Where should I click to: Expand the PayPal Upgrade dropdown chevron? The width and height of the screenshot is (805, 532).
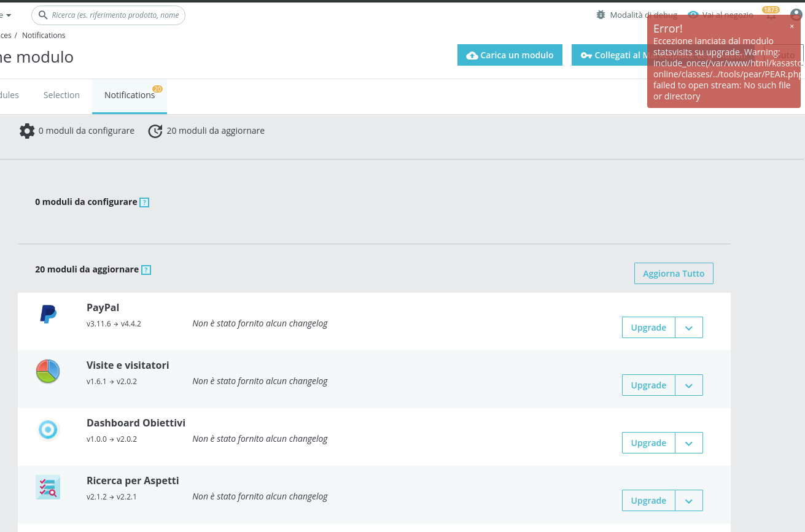tap(689, 327)
